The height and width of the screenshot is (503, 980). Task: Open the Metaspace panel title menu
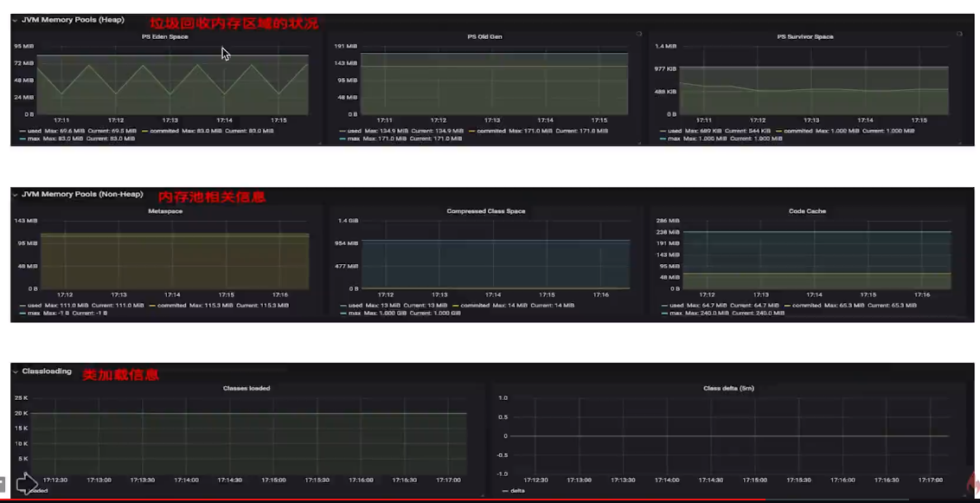coord(165,211)
